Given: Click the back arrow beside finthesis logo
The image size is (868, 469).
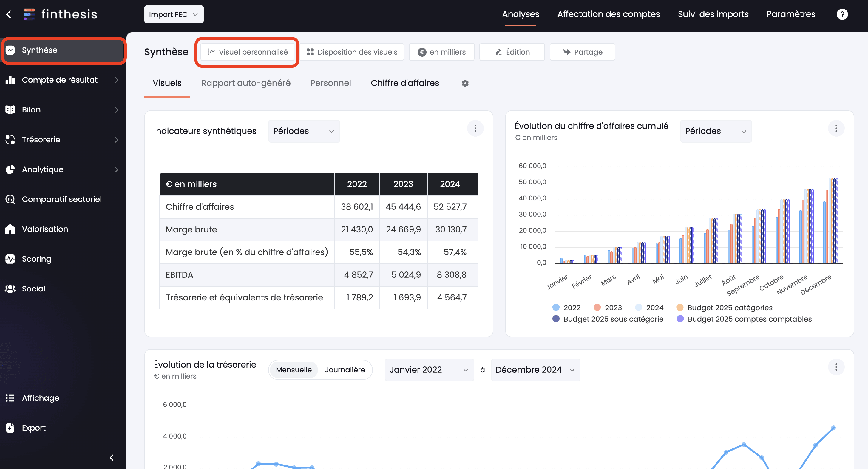Looking at the screenshot, I should click(x=9, y=14).
